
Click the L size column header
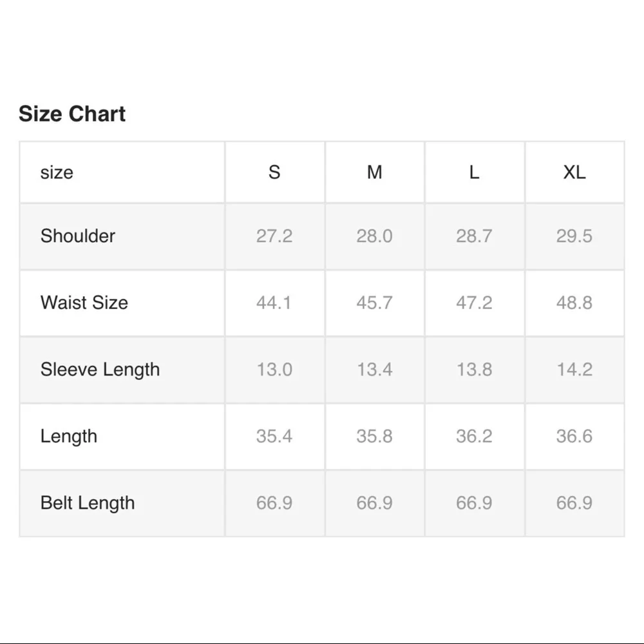tap(474, 172)
